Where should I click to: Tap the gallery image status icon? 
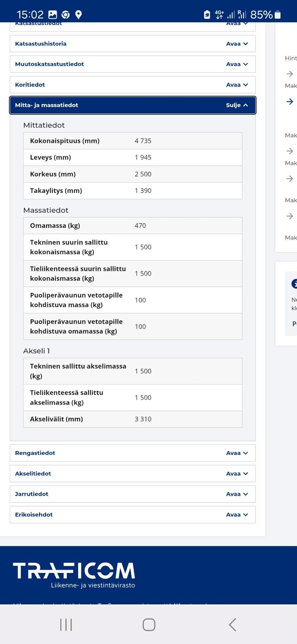[x=52, y=14]
